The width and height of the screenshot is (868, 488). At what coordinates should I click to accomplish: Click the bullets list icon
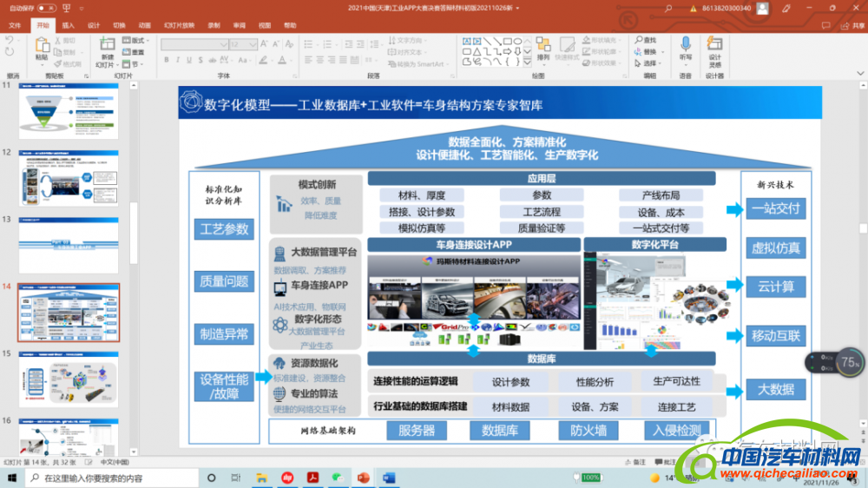coord(308,44)
